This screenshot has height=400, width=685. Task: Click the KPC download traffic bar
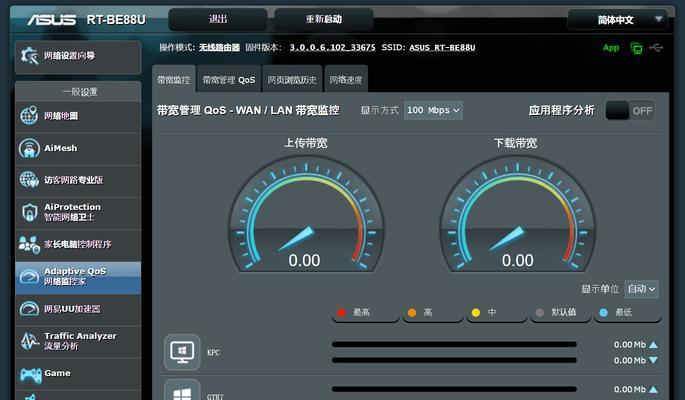coord(454,360)
